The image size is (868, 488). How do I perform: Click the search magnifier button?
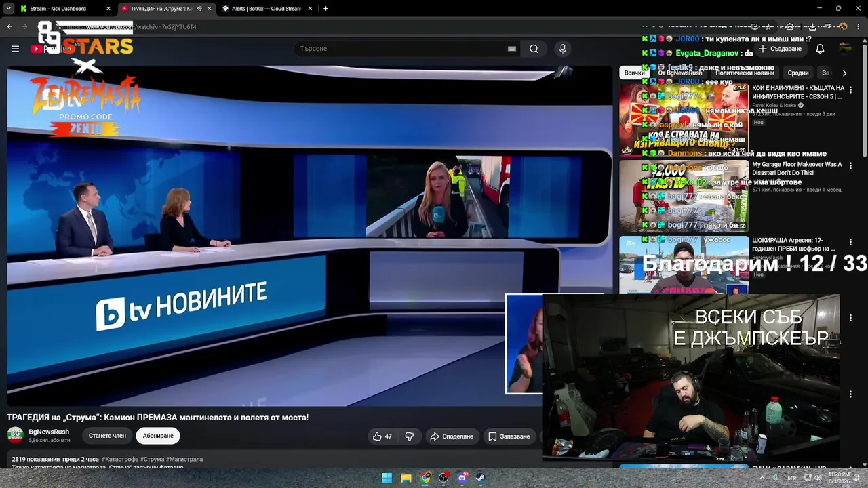click(x=534, y=49)
